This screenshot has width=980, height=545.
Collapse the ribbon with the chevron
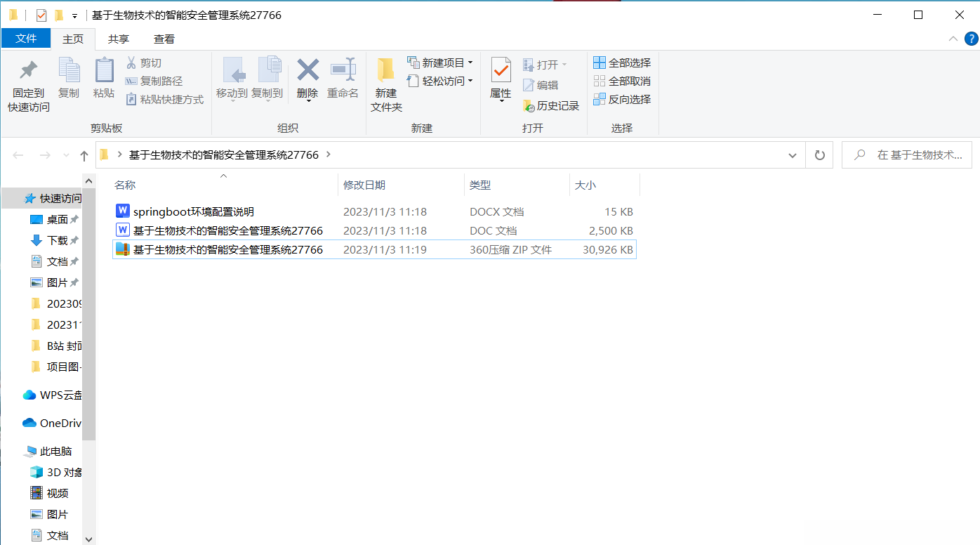click(x=953, y=39)
